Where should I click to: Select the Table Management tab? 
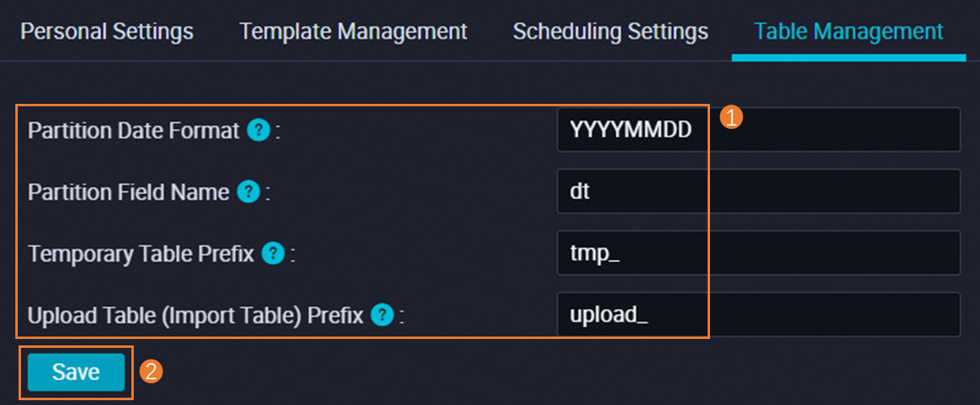coord(848,31)
